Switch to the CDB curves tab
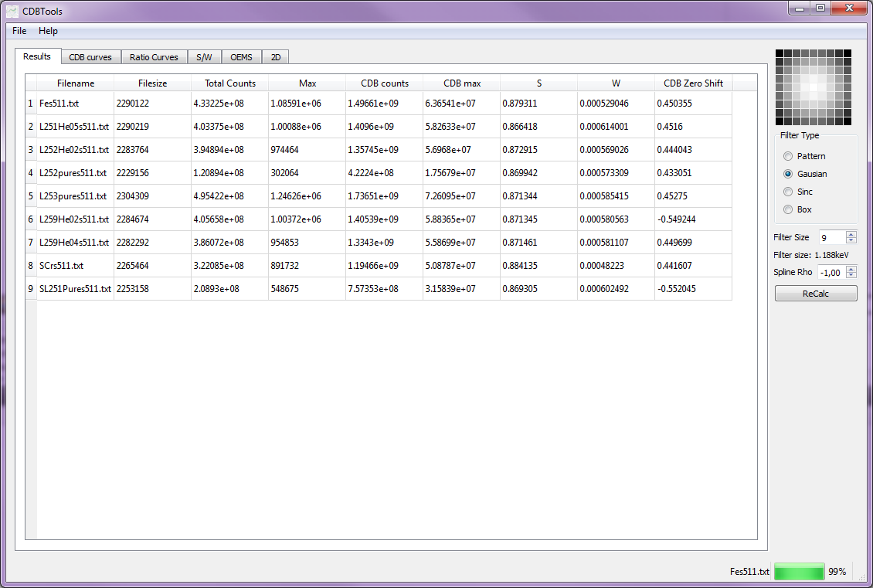The height and width of the screenshot is (588, 873). point(90,57)
